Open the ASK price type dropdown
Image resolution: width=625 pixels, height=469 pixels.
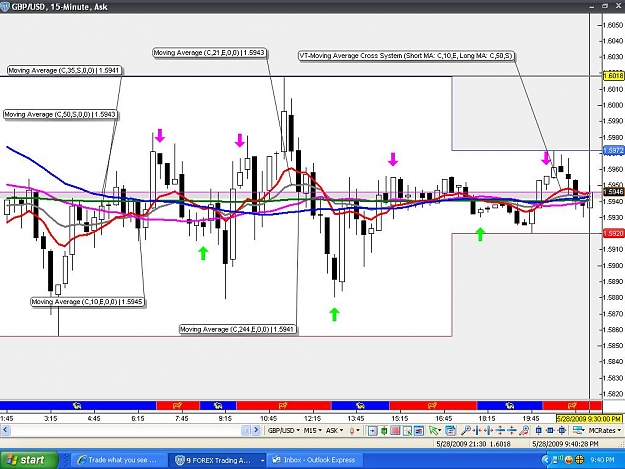tap(334, 430)
